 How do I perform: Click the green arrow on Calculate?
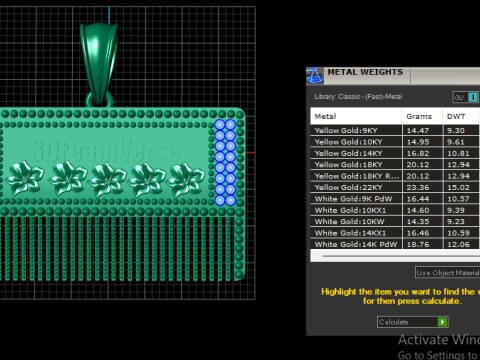tap(442, 322)
